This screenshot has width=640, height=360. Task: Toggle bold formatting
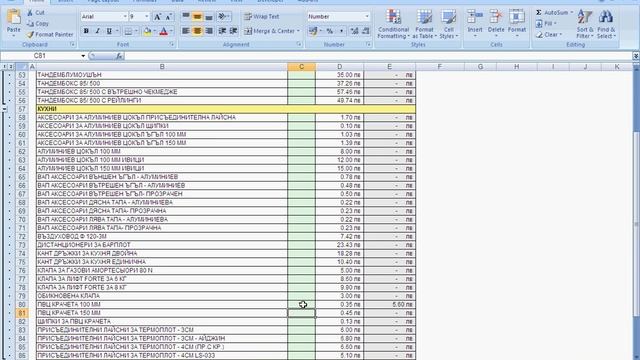tap(86, 31)
